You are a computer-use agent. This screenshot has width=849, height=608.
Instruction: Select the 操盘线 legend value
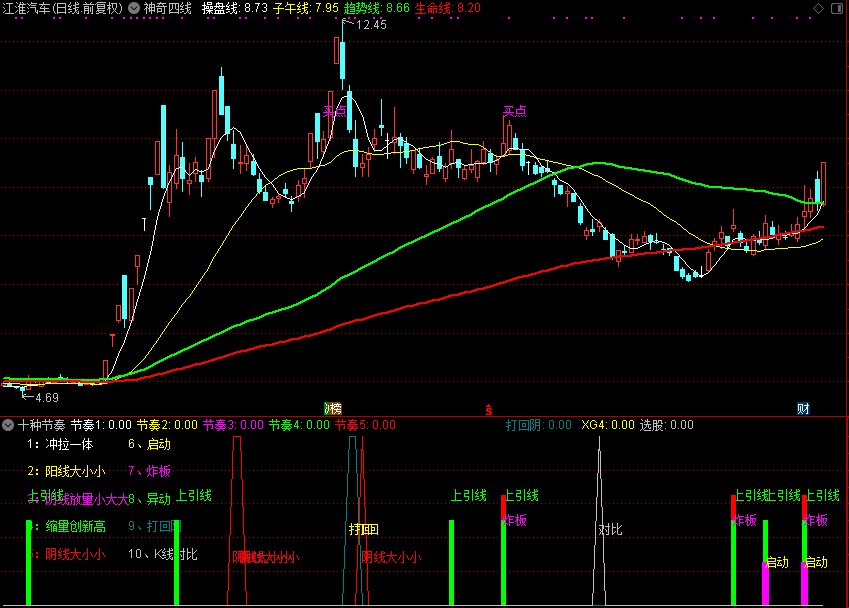pos(234,8)
